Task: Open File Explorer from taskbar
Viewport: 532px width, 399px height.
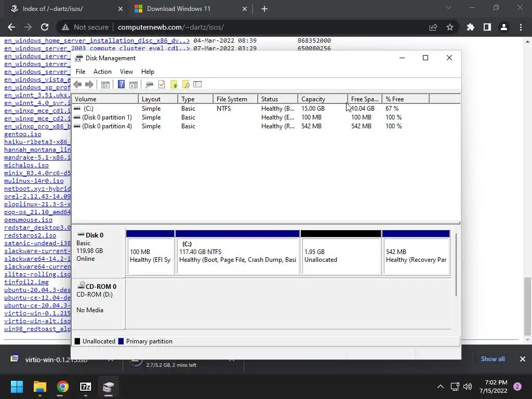Action: (x=39, y=387)
